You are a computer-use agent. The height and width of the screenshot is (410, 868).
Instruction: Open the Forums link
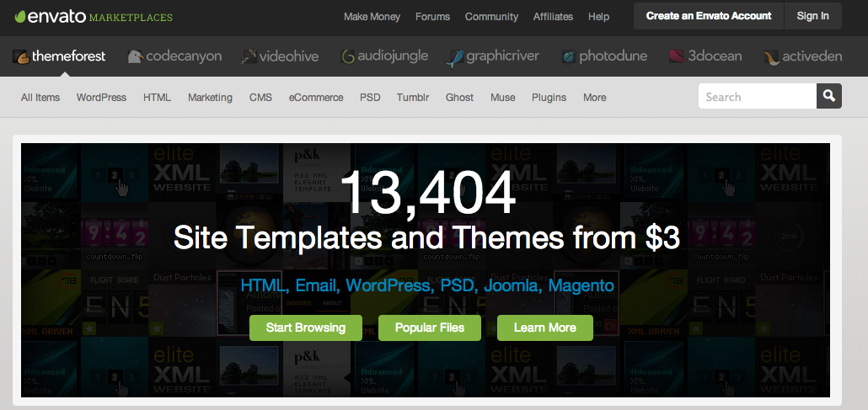click(x=433, y=17)
